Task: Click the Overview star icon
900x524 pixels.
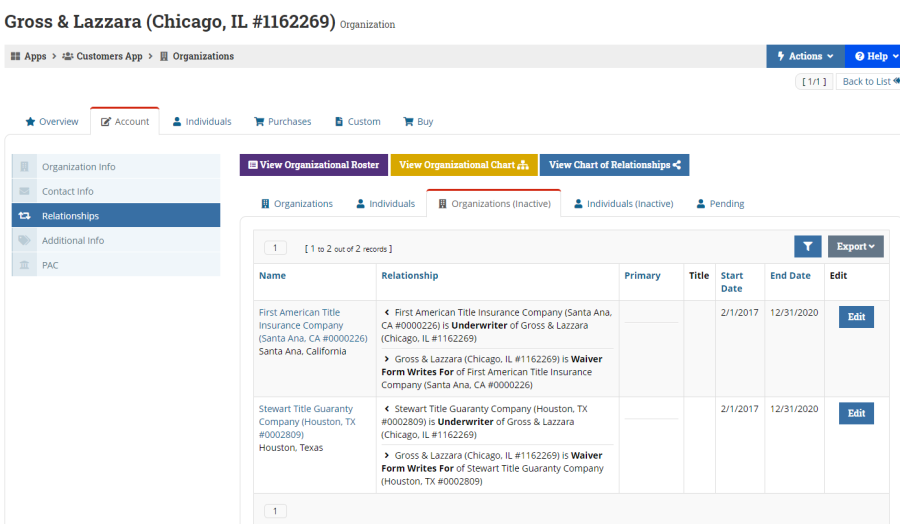Action: pos(30,122)
